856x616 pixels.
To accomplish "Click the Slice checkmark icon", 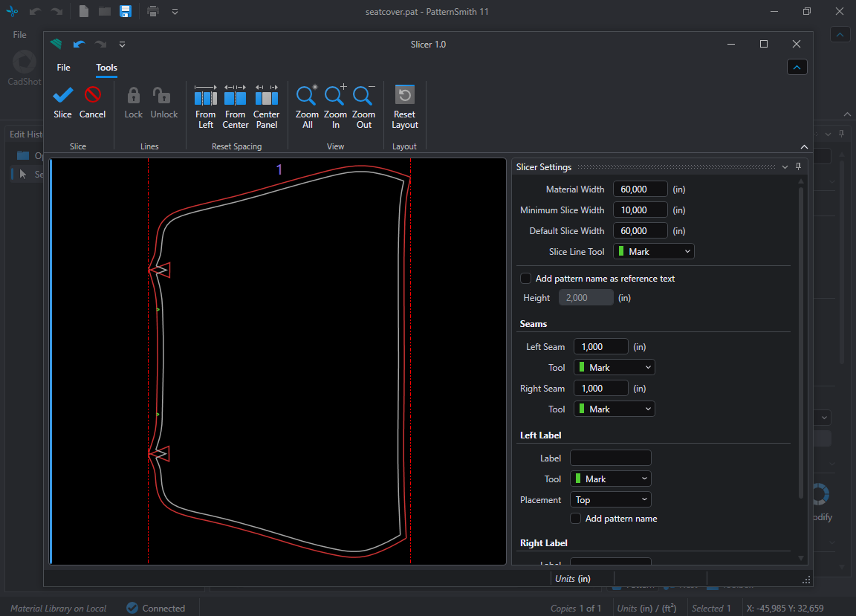I will tap(62, 96).
